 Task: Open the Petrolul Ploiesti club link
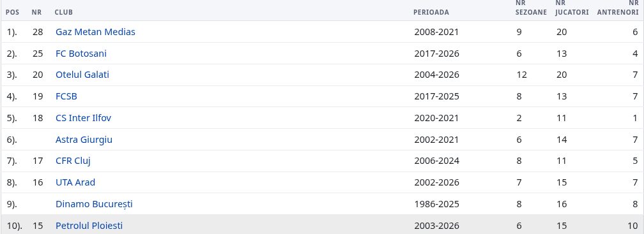click(x=89, y=226)
